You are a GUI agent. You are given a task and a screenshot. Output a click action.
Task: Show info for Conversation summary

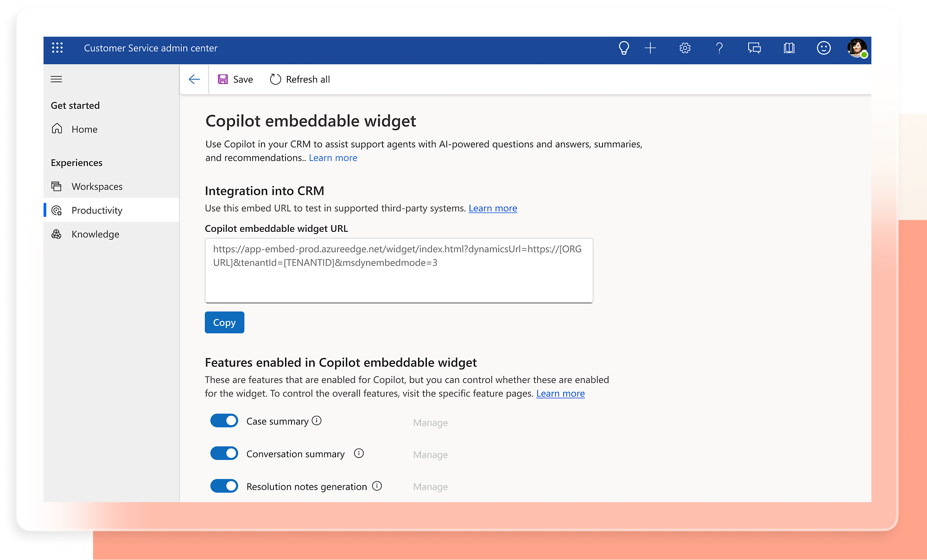(359, 453)
